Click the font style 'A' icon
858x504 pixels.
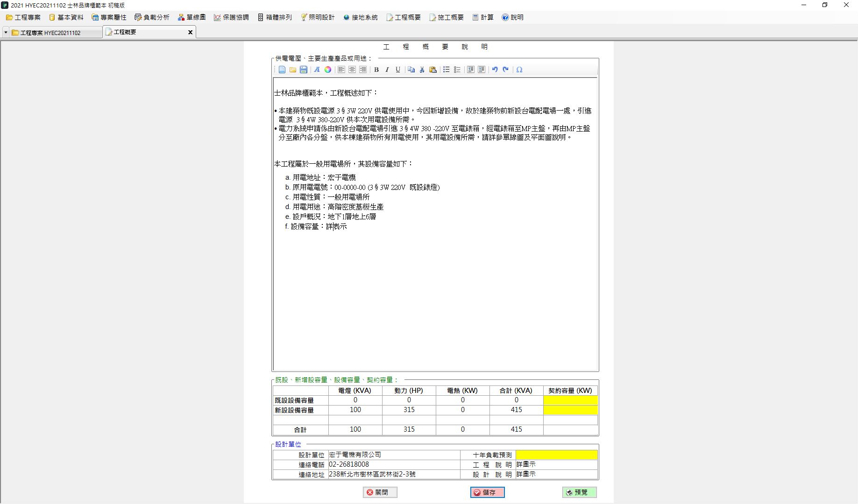317,70
